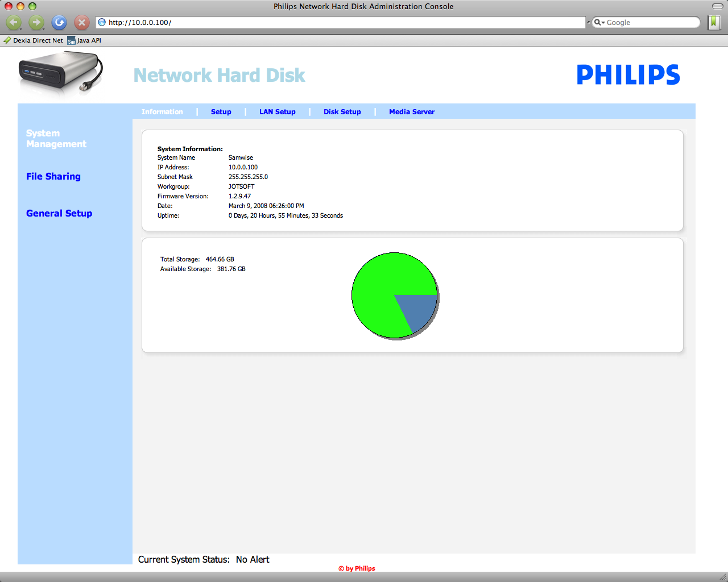The width and height of the screenshot is (728, 582).
Task: Switch to the Information tab
Action: pyautogui.click(x=162, y=112)
